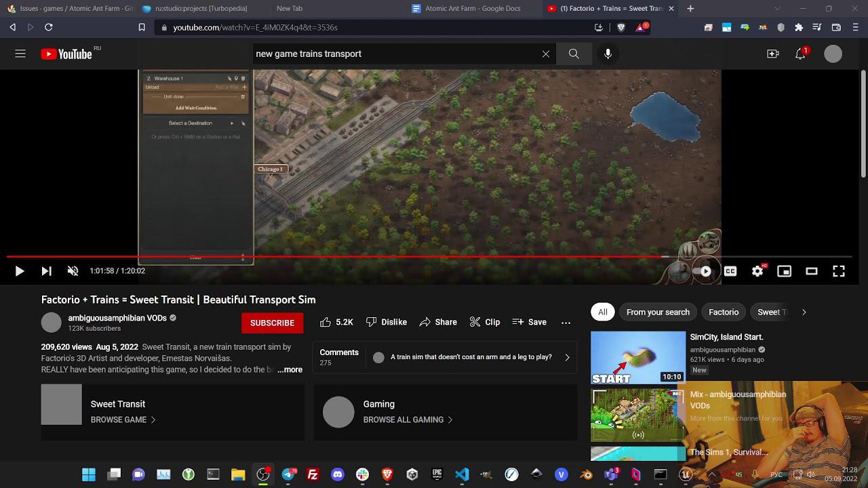Browse all Gaming videos
Screen dimensions: 868x488
pos(409,420)
